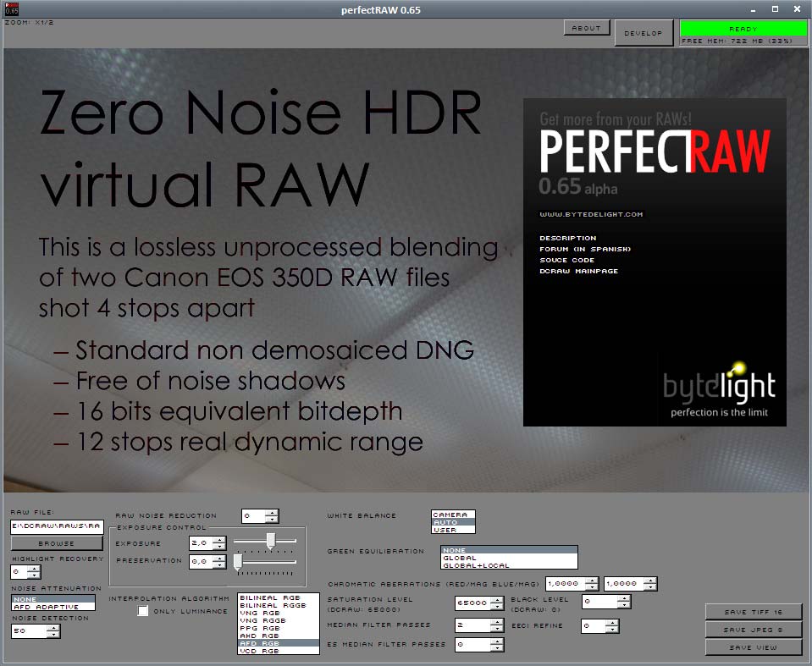Click the Median Filter Passes value field
Viewport: 812px width, 666px height.
pos(473,625)
